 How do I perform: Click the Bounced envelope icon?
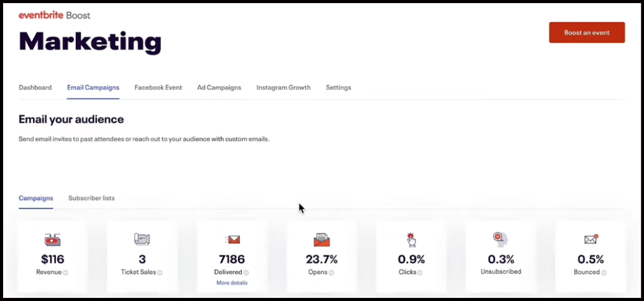(591, 240)
